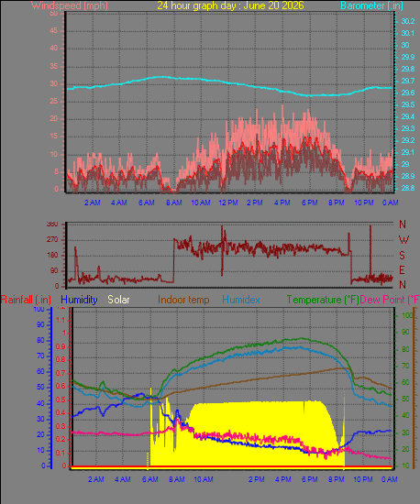
Task: Click the 2 PM marker on bottom graph
Action: pyautogui.click(x=256, y=479)
